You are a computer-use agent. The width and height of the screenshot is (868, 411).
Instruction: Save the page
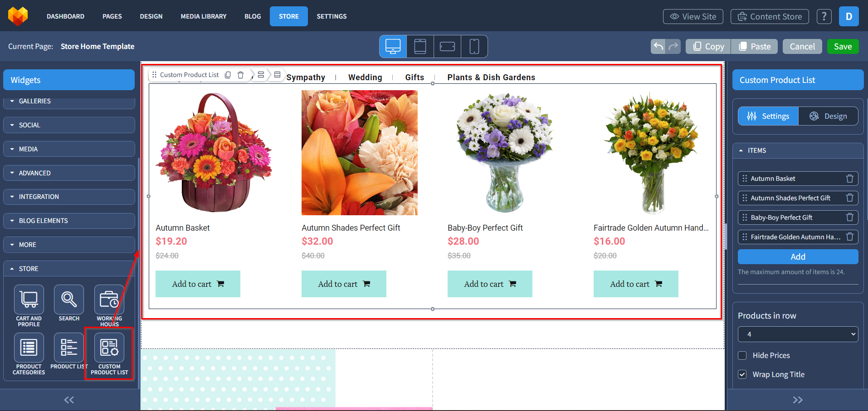(x=843, y=46)
